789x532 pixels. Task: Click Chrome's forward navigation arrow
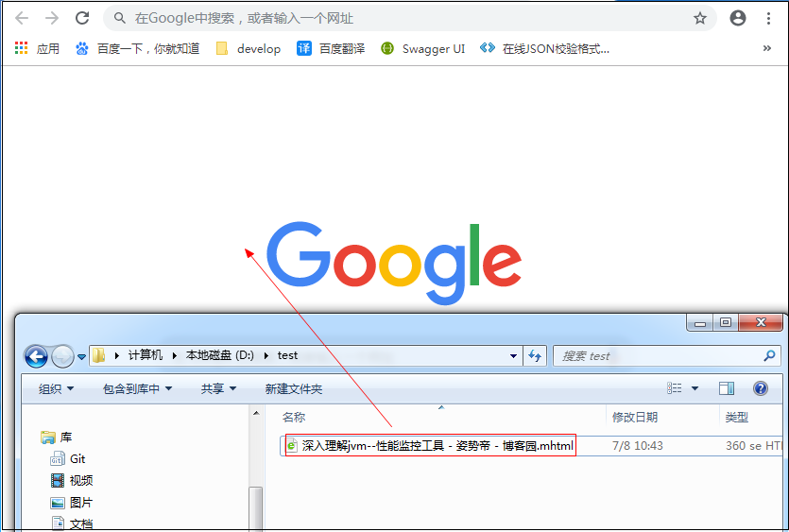pos(52,19)
